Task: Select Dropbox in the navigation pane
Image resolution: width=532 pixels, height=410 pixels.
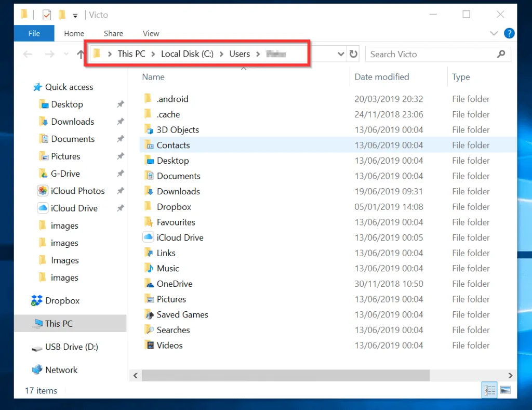Action: [x=61, y=300]
